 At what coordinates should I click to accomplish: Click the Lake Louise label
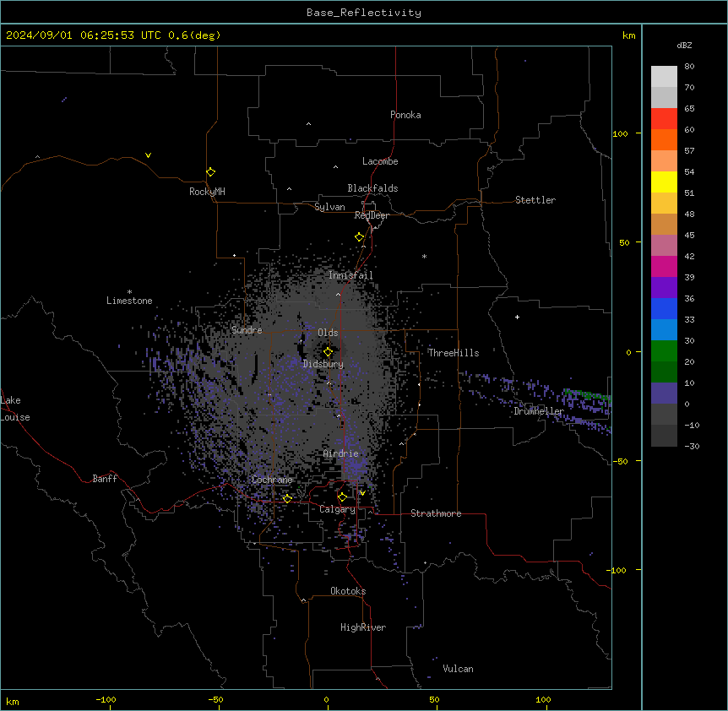(15, 409)
